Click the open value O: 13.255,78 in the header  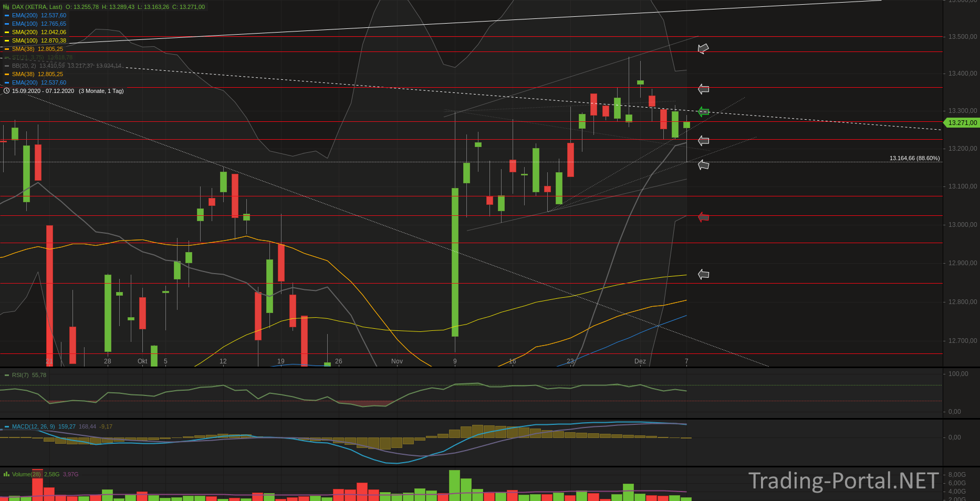pyautogui.click(x=82, y=7)
